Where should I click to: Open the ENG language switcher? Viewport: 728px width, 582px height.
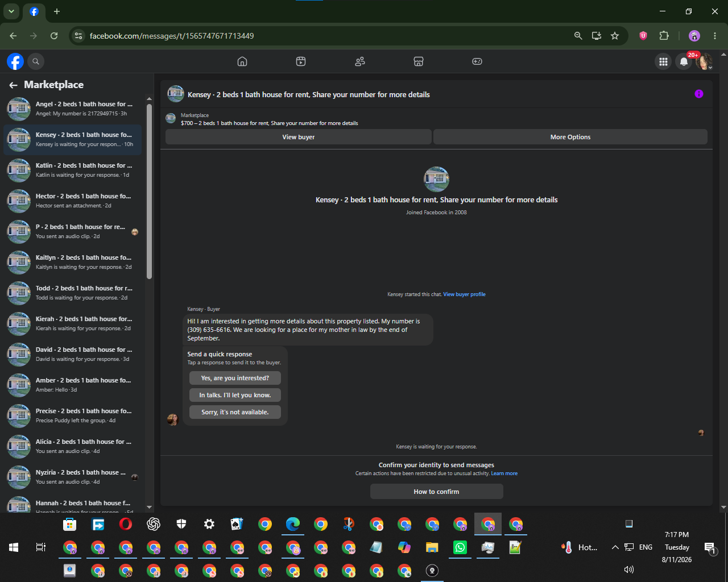click(646, 547)
